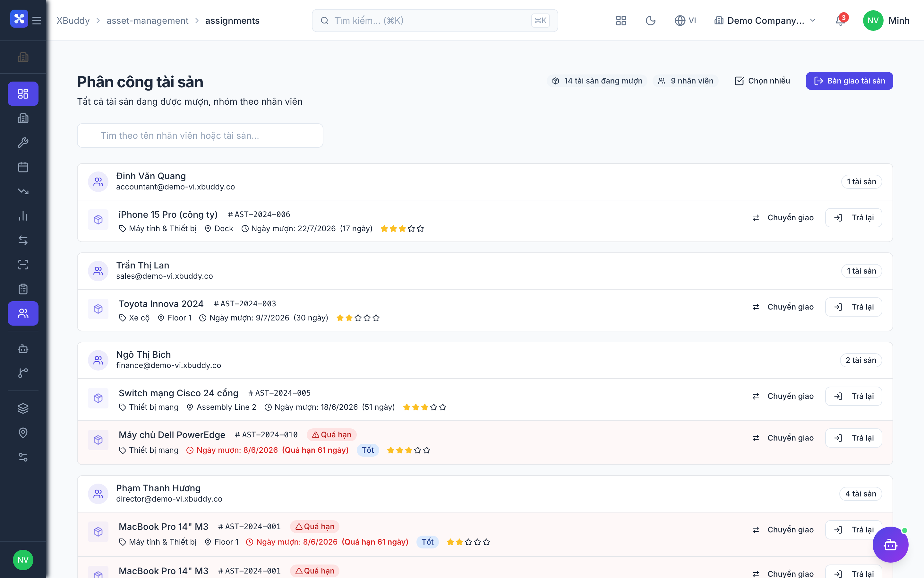Click Trả lại for Máy chủ Dell PowerEdge
This screenshot has height=578, width=924.
pos(854,438)
